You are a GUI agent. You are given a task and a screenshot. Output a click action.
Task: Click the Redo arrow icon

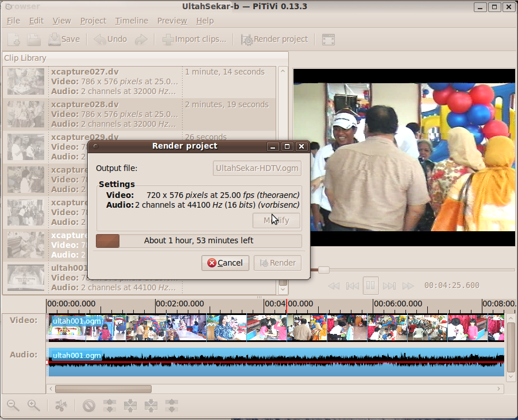141,40
